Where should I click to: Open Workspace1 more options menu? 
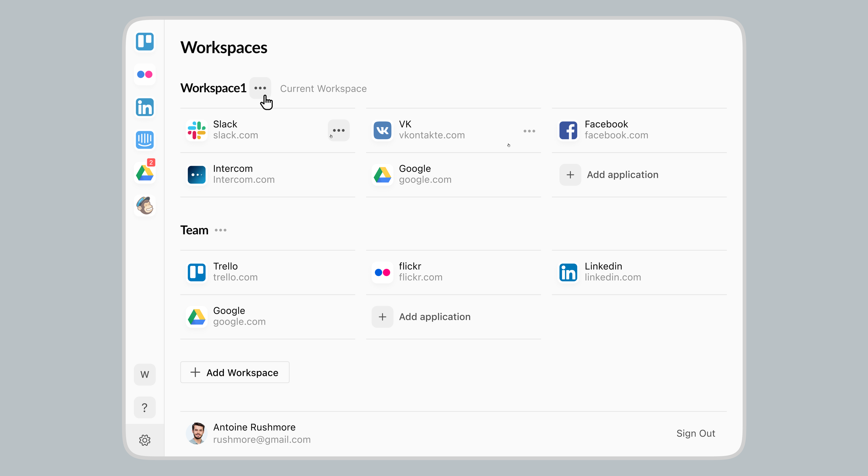click(260, 88)
